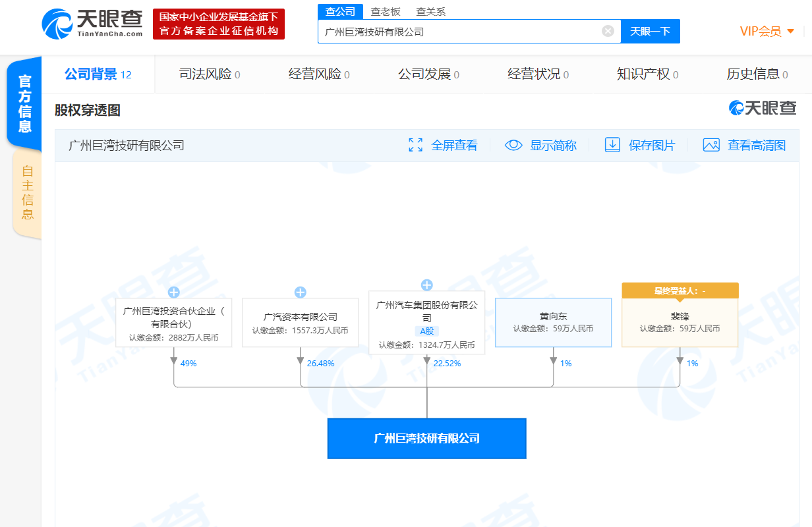
Task: Click the download icon for 保存图片
Action: tap(612, 146)
